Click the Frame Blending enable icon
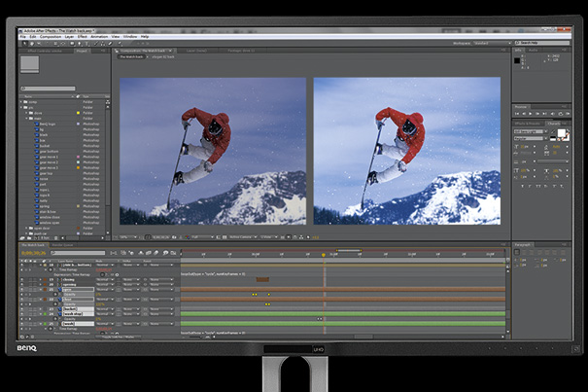 [148, 253]
